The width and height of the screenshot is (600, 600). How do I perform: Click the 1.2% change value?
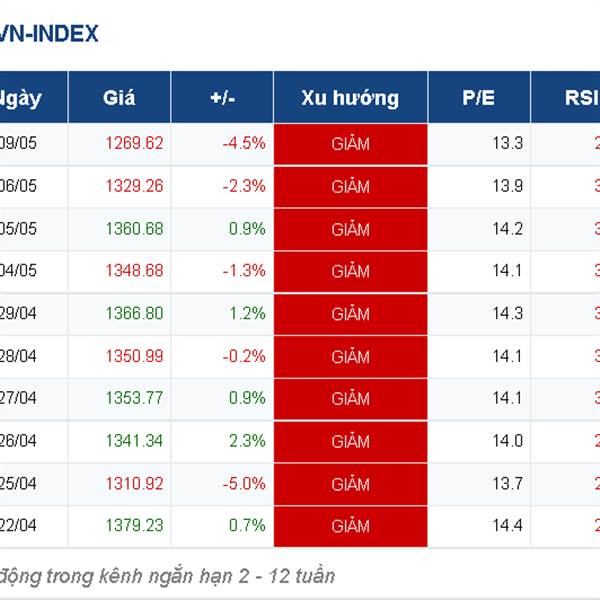pyautogui.click(x=247, y=313)
